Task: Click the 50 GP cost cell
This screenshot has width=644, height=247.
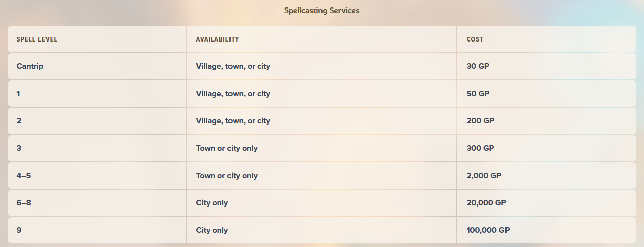Action: point(546,94)
